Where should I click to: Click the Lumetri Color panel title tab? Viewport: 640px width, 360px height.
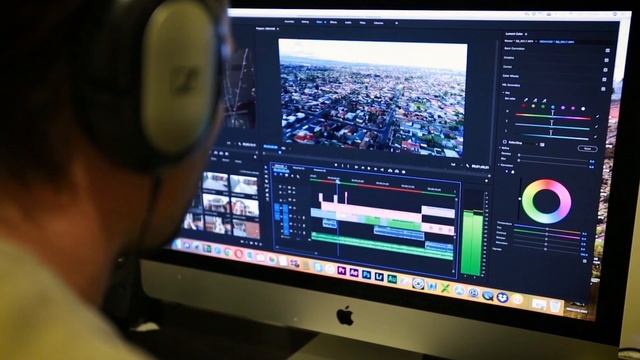pyautogui.click(x=514, y=34)
